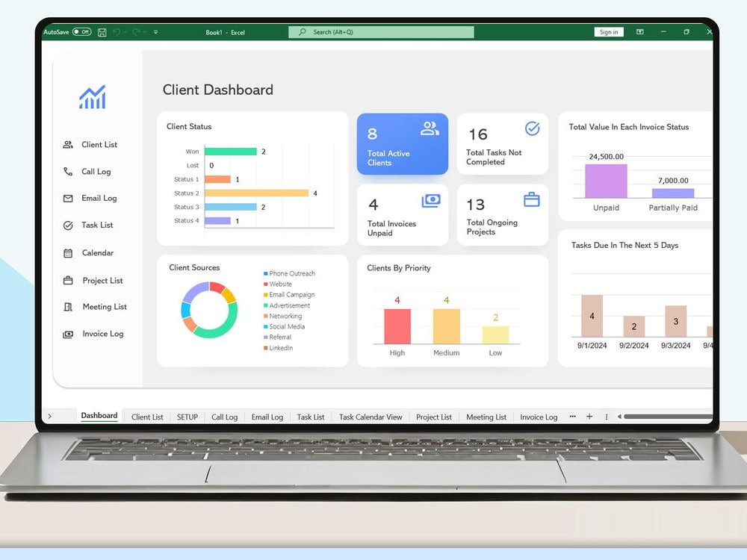Open Task List sidebar link
The width and height of the screenshot is (747, 560).
[97, 225]
